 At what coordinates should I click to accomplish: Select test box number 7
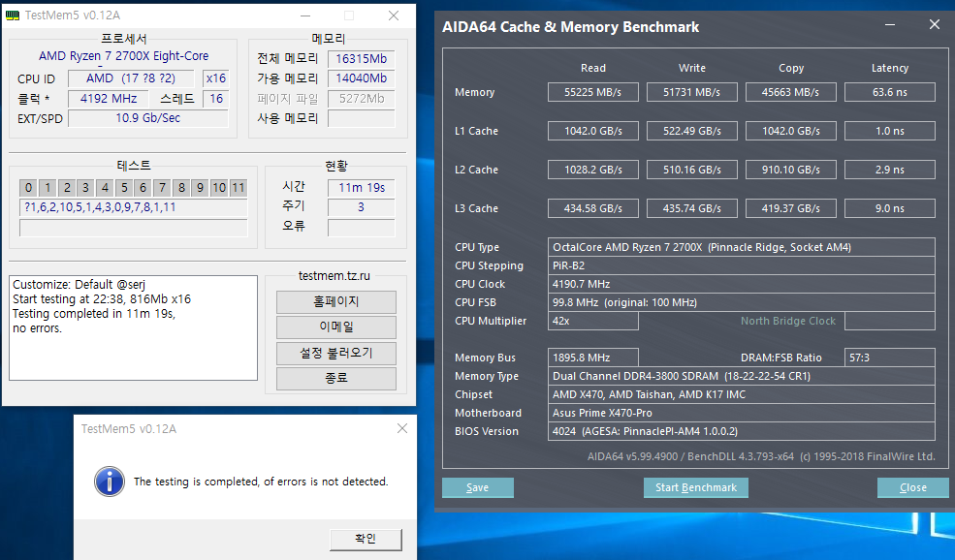162,188
